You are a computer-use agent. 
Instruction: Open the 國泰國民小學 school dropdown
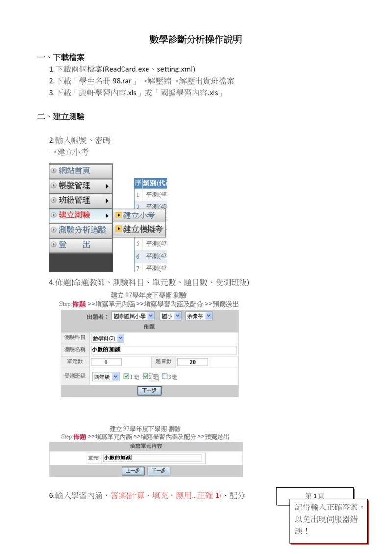(x=133, y=316)
